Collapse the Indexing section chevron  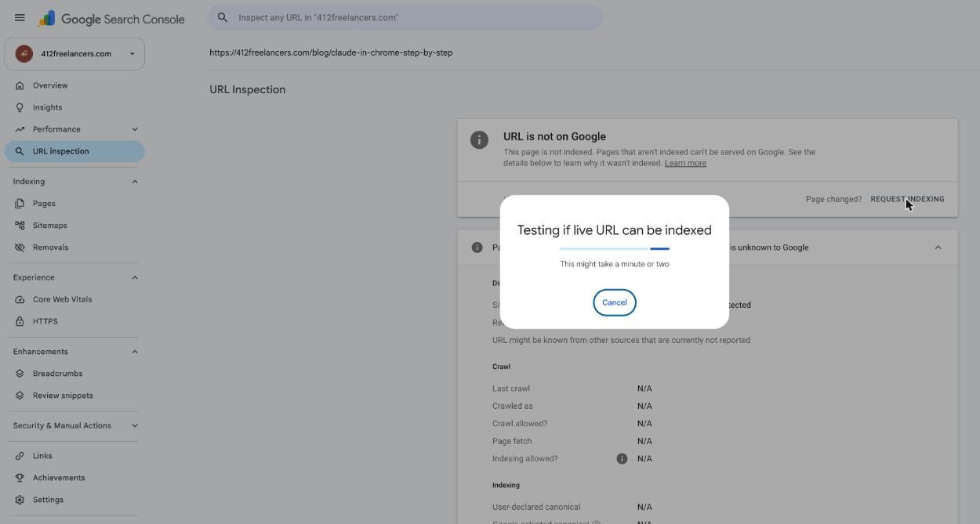coord(135,182)
